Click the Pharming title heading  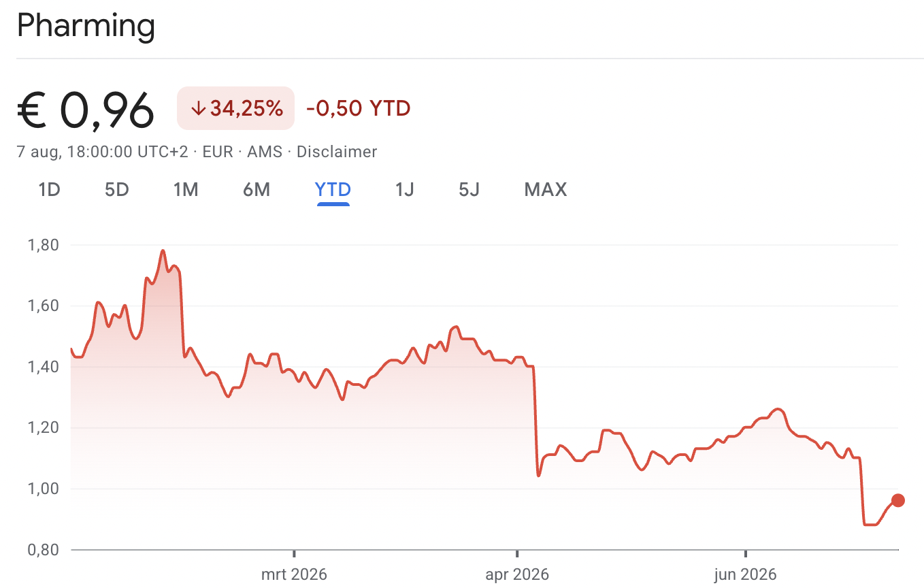click(x=86, y=27)
